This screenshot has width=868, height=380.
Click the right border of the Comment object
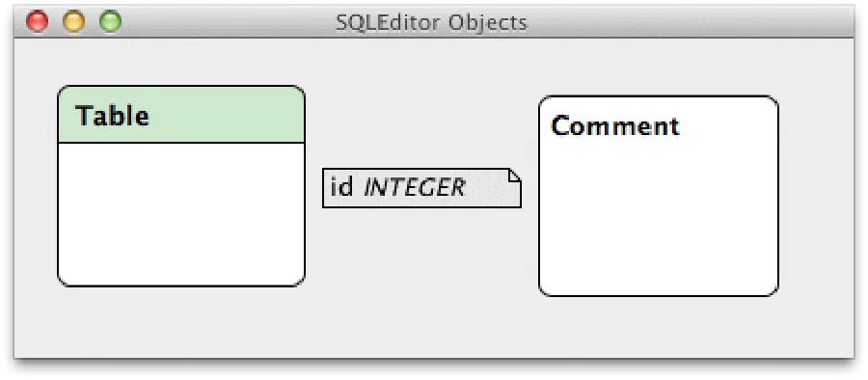coord(778,196)
